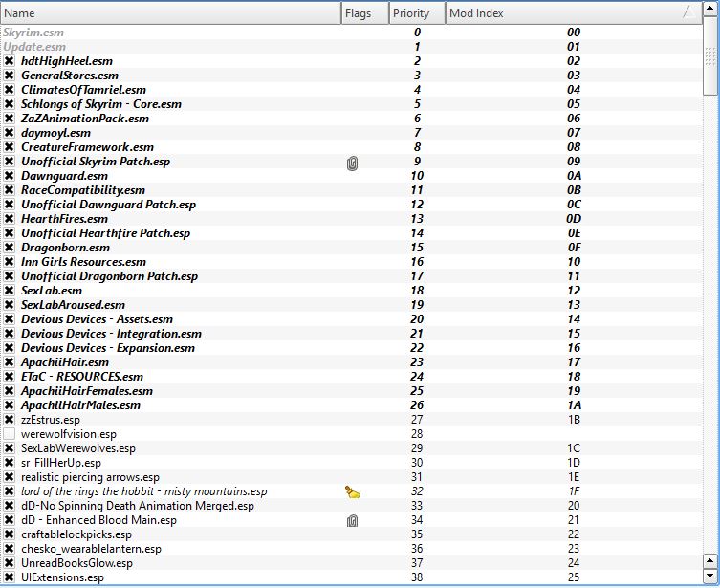Uncheck UIExtensions.esp in the plugin list
The height and width of the screenshot is (588, 720).
point(10,577)
